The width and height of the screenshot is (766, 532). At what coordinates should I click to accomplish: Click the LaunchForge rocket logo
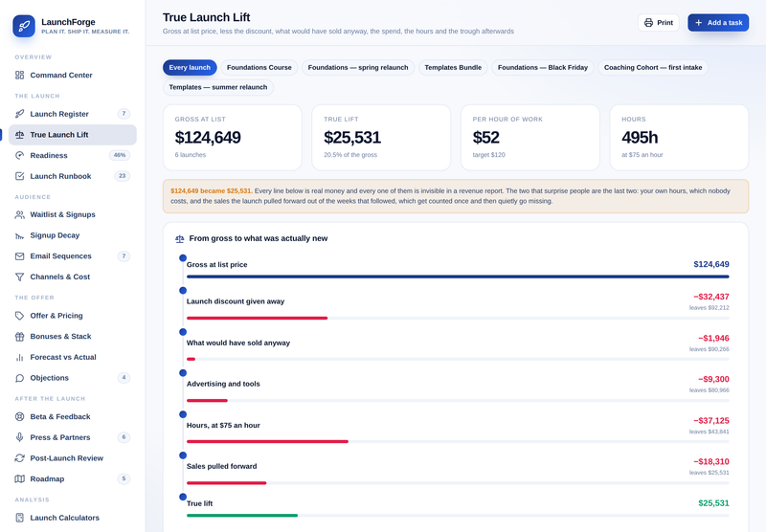pyautogui.click(x=24, y=26)
